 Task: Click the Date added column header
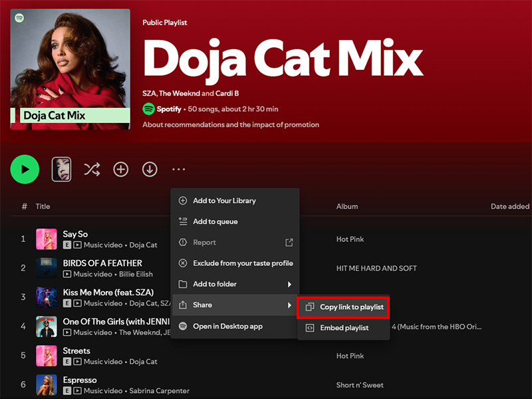pyautogui.click(x=509, y=206)
